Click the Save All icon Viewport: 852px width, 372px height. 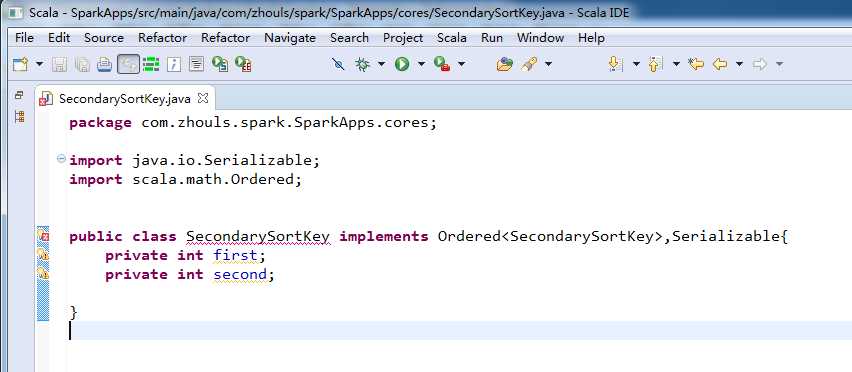pyautogui.click(x=82, y=65)
